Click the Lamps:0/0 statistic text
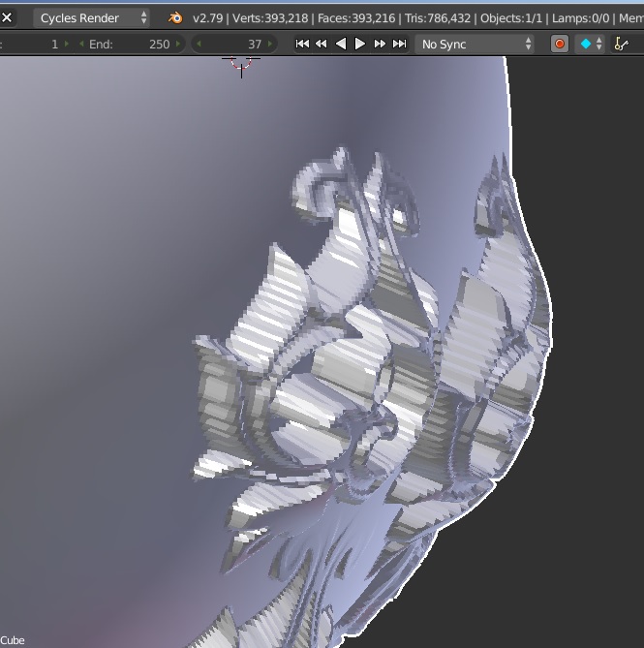The image size is (644, 648). coord(580,18)
